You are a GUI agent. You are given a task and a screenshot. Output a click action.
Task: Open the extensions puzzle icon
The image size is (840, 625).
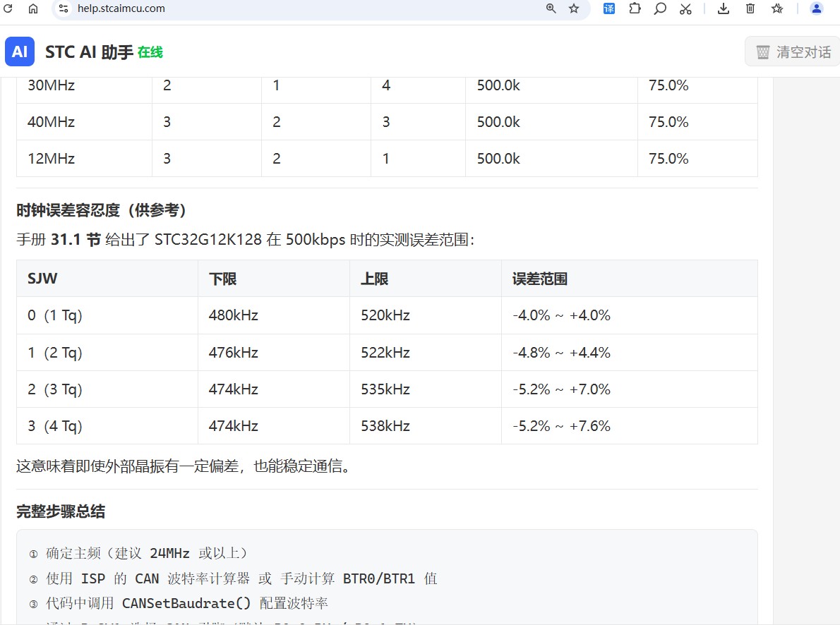635,8
